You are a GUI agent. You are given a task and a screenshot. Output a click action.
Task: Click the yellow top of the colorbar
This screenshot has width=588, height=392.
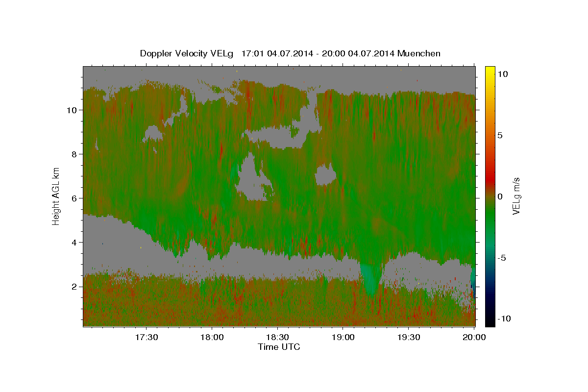(x=490, y=70)
